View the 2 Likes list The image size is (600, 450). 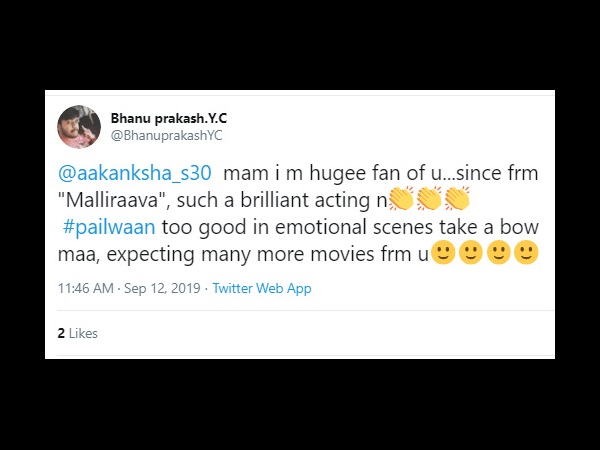(x=78, y=333)
